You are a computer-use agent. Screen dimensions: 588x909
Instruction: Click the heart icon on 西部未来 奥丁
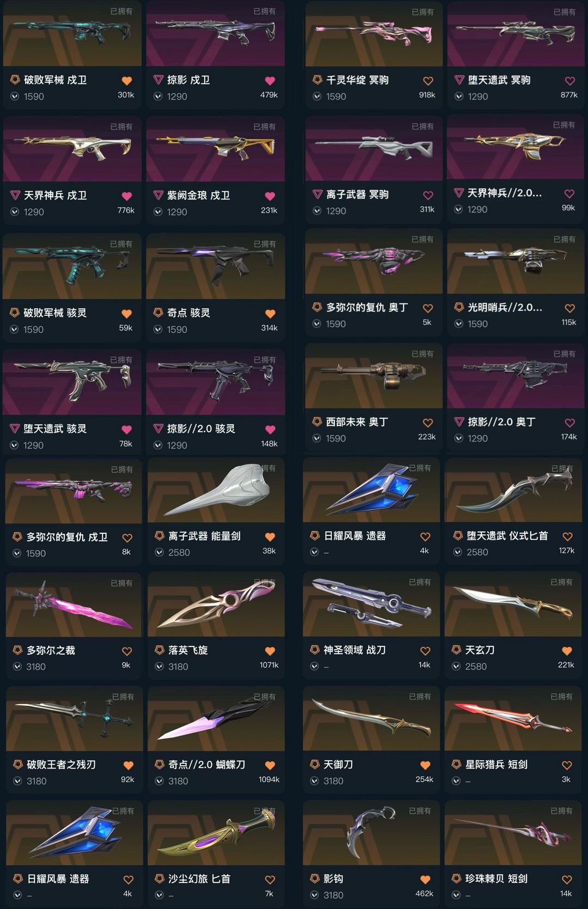[428, 423]
